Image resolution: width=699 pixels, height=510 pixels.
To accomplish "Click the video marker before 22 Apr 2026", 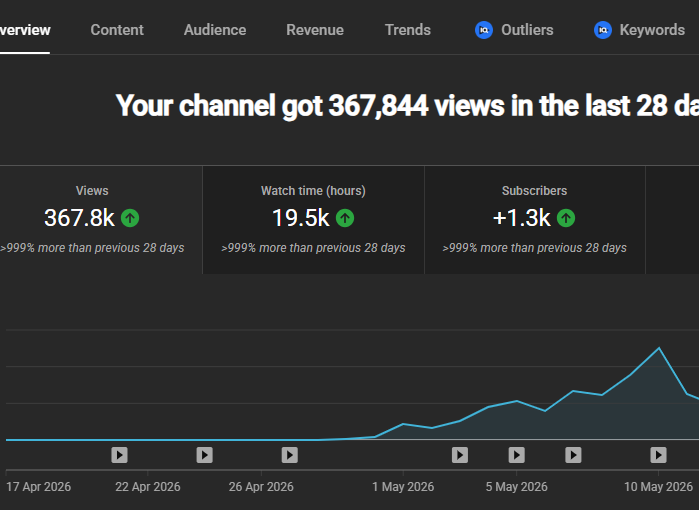I will (119, 455).
